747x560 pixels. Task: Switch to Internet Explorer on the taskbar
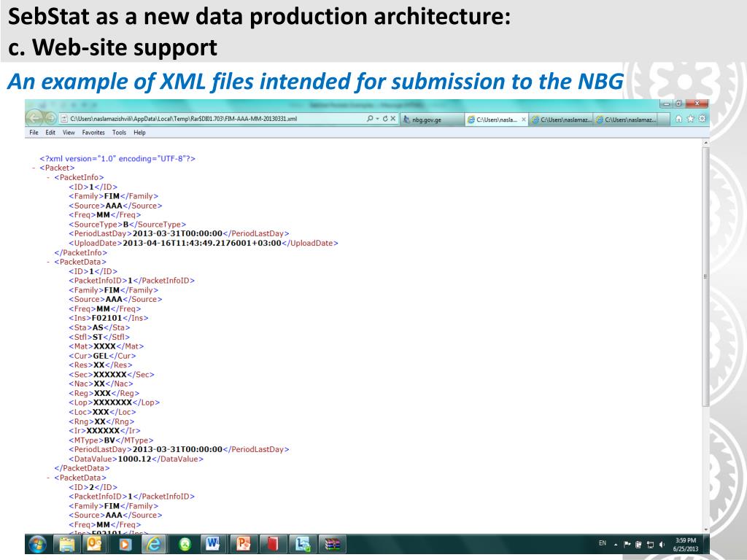[154, 544]
